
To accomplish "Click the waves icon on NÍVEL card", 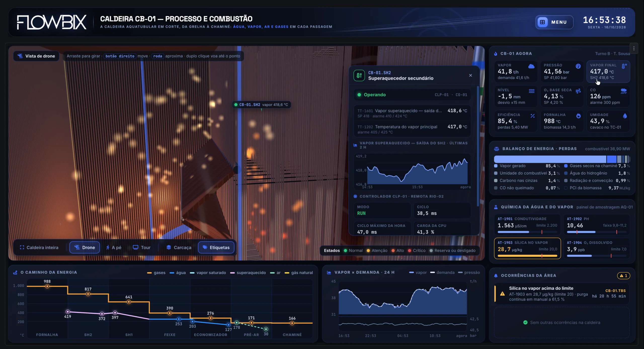I will click(532, 91).
